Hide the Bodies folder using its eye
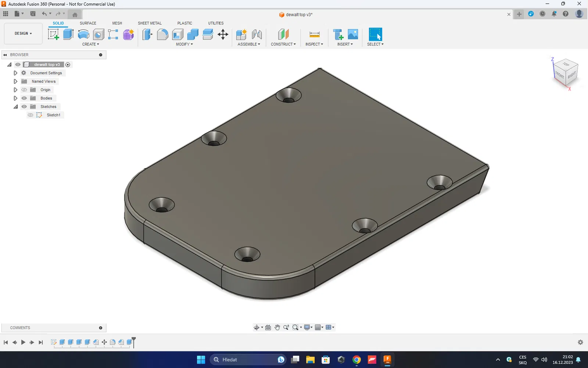This screenshot has width=588, height=368. tap(24, 98)
